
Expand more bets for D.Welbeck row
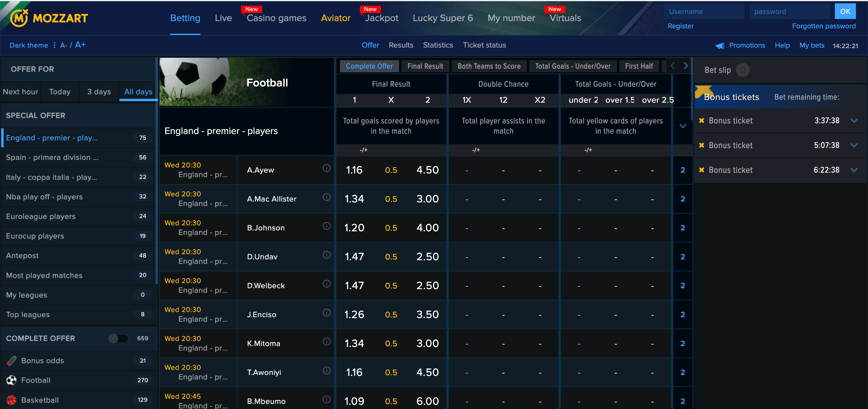pyautogui.click(x=683, y=286)
